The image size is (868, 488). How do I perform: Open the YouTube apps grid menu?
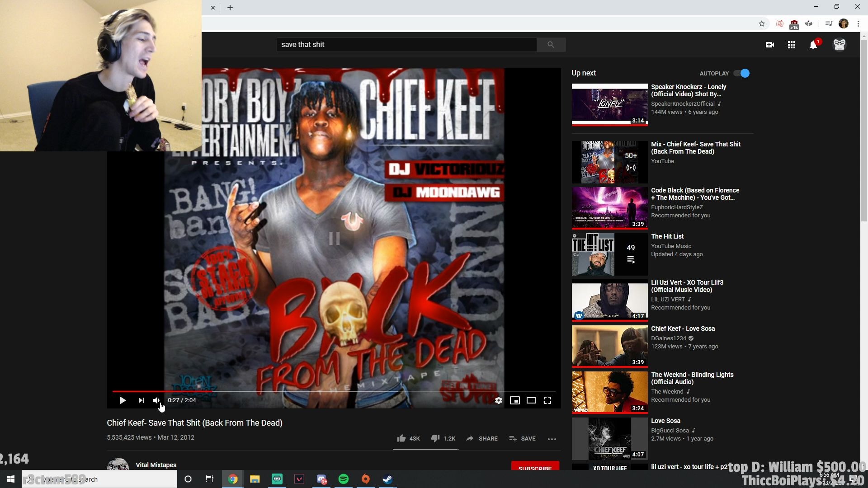pyautogui.click(x=791, y=45)
